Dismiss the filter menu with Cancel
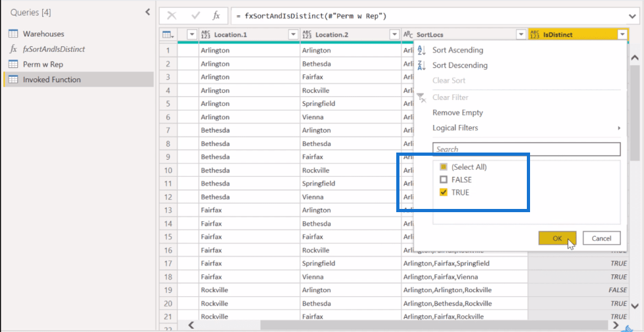 point(602,238)
